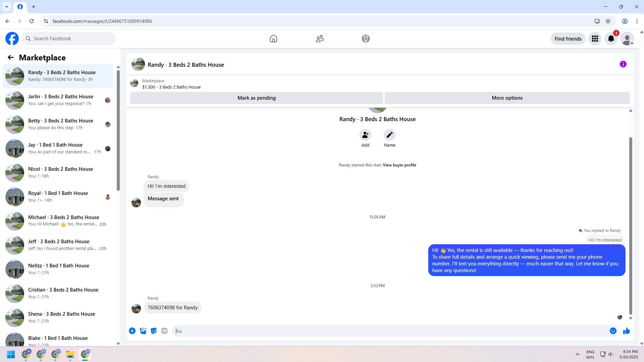644x362 pixels.
Task: Open Michael 3 Beds 2 Baths conversation
Action: point(58,221)
